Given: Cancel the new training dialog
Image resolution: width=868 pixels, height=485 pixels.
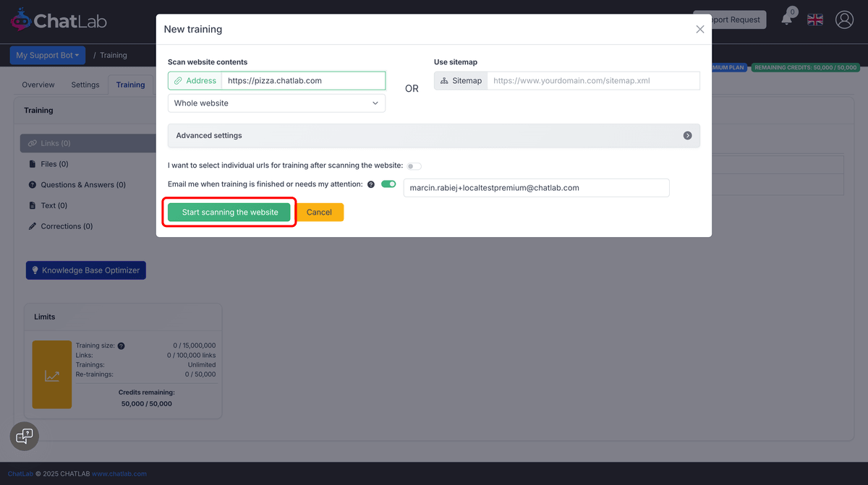Looking at the screenshot, I should click(320, 212).
